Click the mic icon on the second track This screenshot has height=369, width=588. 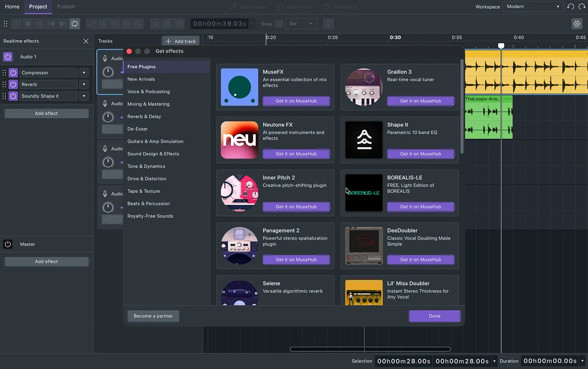105,103
